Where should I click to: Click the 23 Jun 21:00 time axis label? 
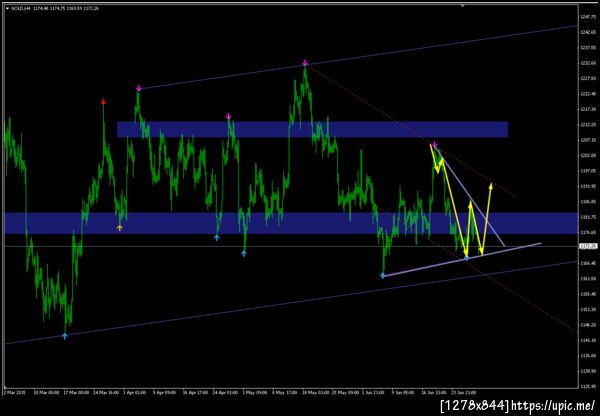[x=465, y=393]
